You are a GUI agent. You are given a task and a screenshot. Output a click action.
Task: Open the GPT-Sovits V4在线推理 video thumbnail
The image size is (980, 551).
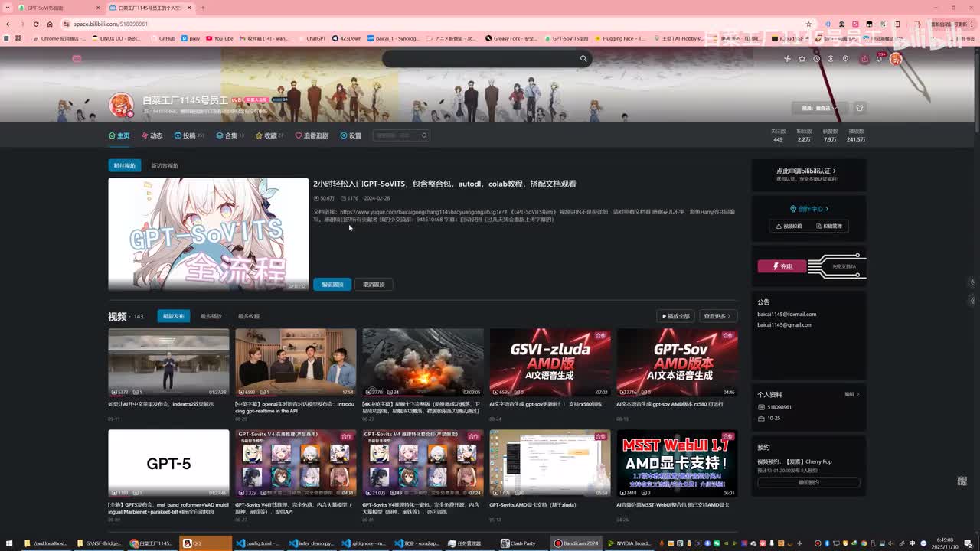(x=296, y=464)
